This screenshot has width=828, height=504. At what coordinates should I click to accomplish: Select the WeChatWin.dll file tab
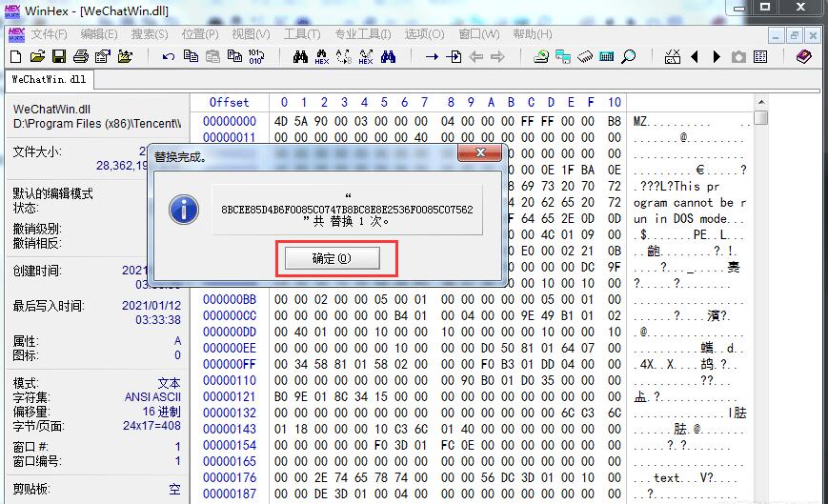(x=48, y=80)
